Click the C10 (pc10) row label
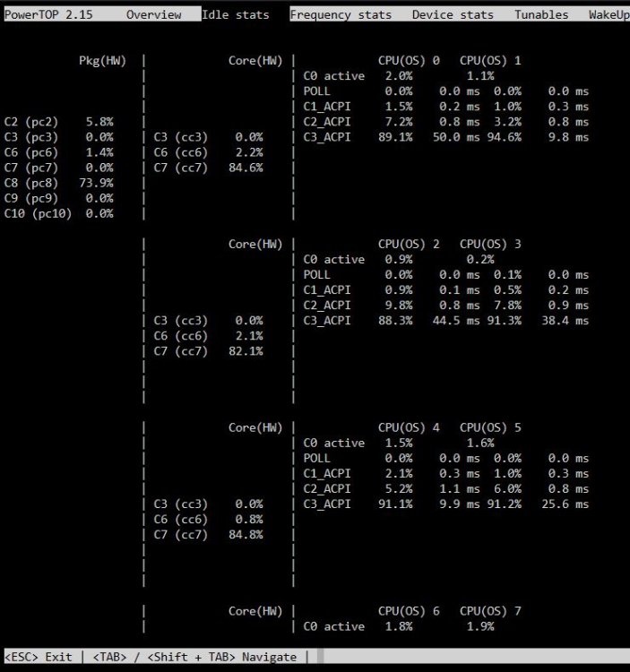The height and width of the screenshot is (672, 630). point(38,213)
